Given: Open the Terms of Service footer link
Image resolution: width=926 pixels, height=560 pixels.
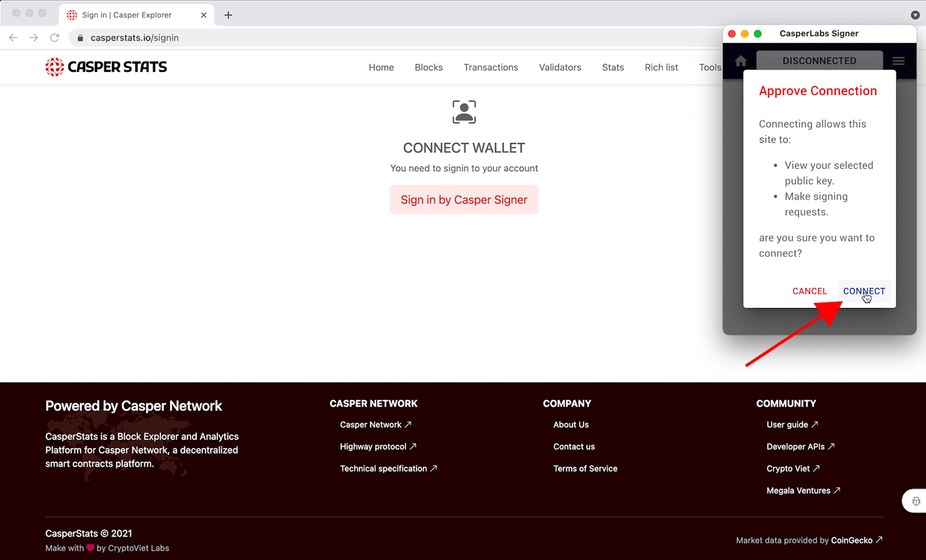Looking at the screenshot, I should (x=585, y=469).
